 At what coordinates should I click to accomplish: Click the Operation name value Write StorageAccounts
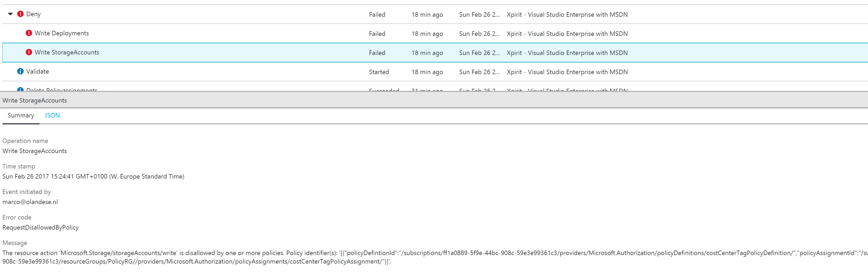point(35,151)
